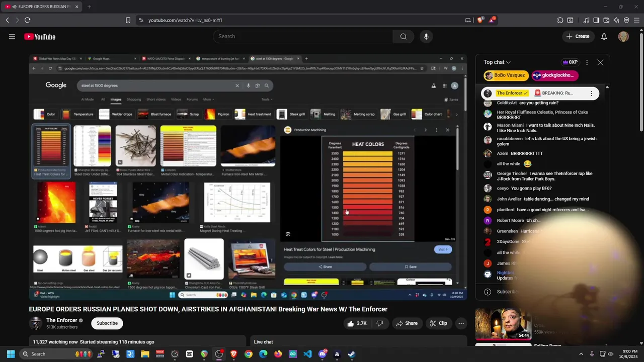This screenshot has height=362, width=644.
Task: Expand the Top chat dropdown
Action: click(x=497, y=62)
